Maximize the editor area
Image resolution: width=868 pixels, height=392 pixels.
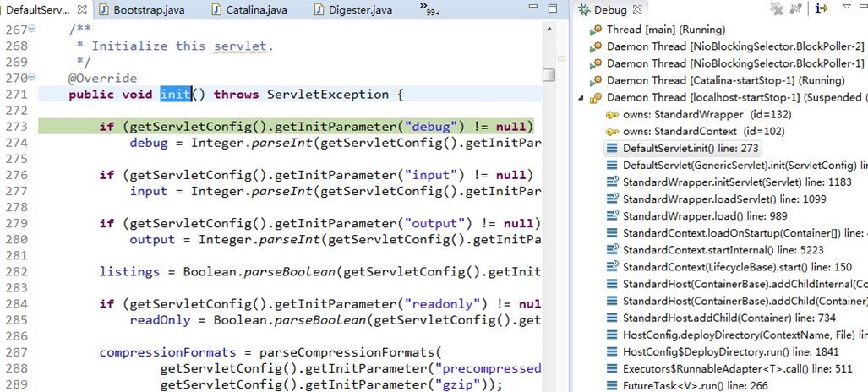(x=553, y=8)
